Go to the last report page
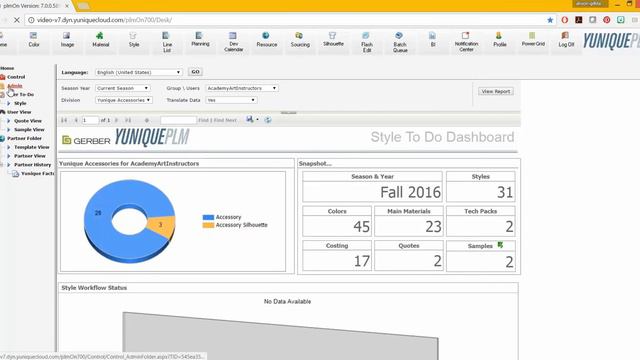Viewport: 640px width, 360px height. pos(128,120)
